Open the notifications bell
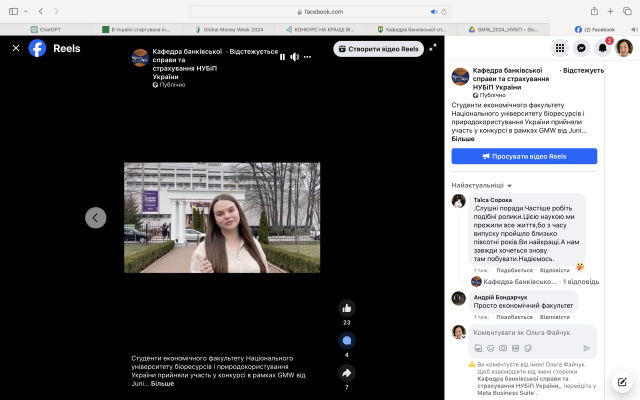Image resolution: width=640 pixels, height=400 pixels. (602, 48)
